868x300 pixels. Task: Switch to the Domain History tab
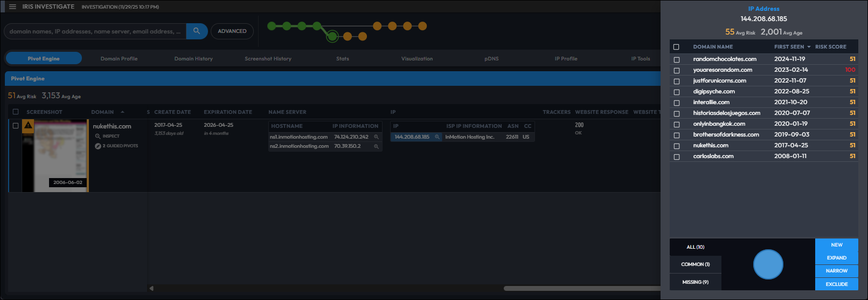[x=193, y=59]
